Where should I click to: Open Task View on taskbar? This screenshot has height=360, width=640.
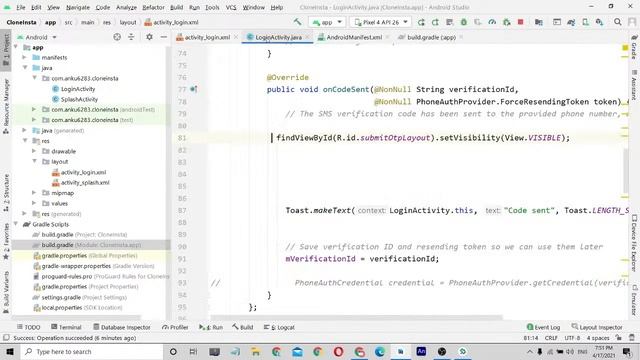tap(193, 351)
